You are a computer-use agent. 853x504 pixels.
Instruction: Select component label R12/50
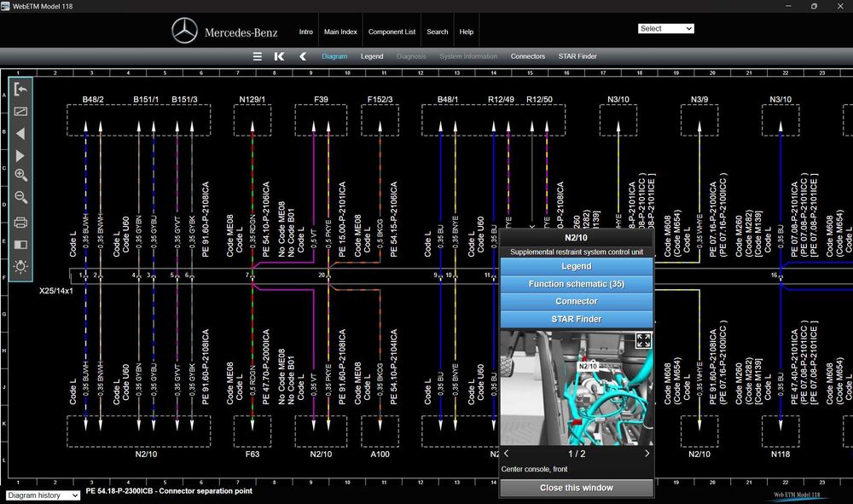click(540, 100)
